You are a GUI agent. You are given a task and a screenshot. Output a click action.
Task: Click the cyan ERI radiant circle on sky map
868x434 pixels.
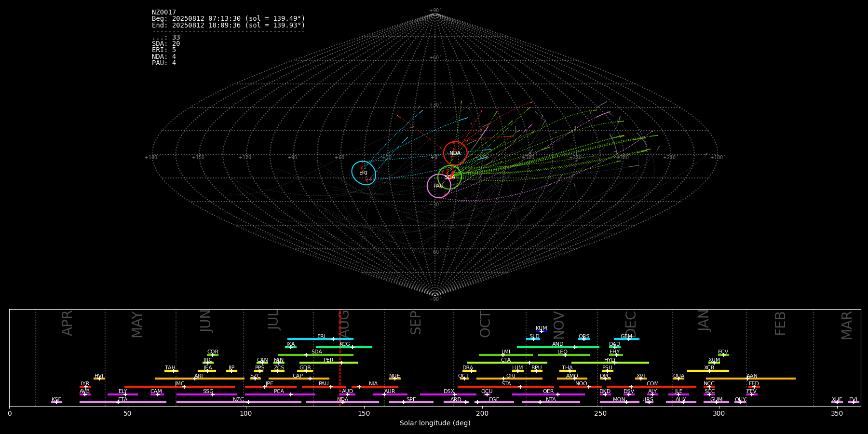point(364,173)
